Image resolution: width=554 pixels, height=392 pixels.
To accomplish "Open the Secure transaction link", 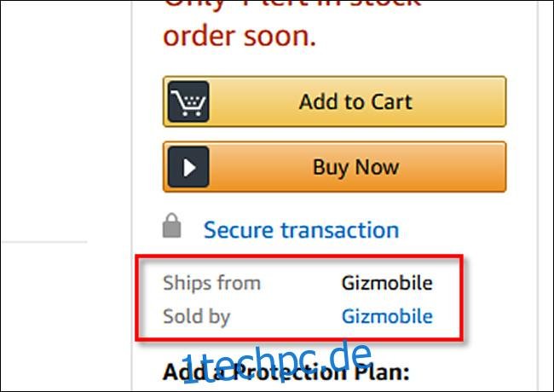I will 302,230.
